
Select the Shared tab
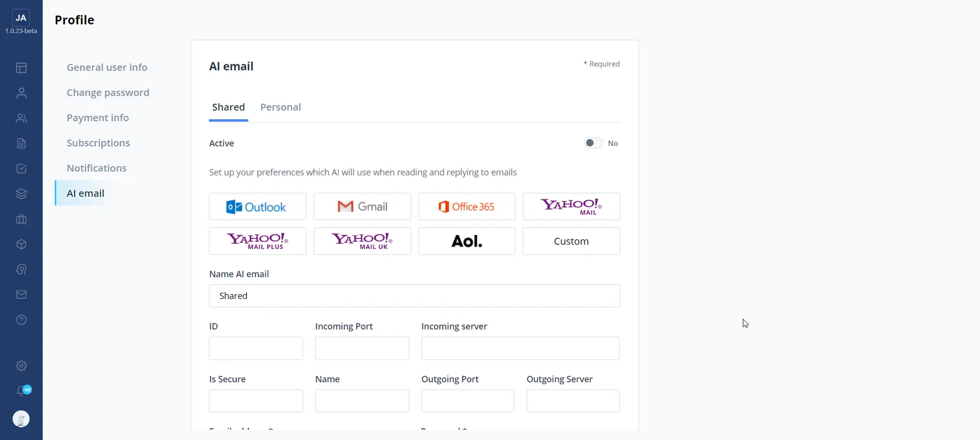pos(228,107)
